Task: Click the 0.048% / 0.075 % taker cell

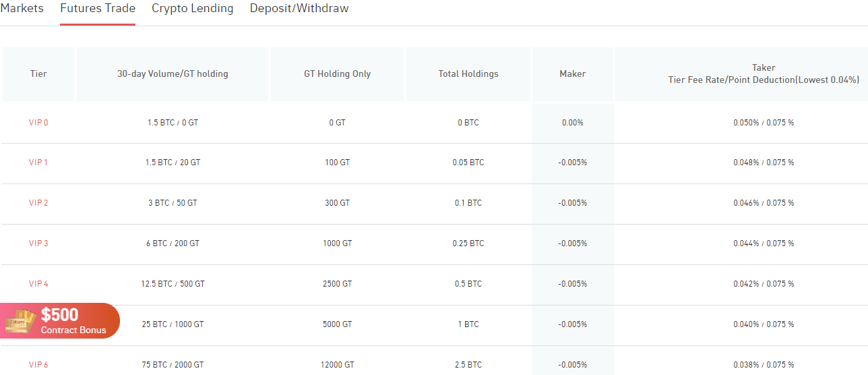Action: 764,163
